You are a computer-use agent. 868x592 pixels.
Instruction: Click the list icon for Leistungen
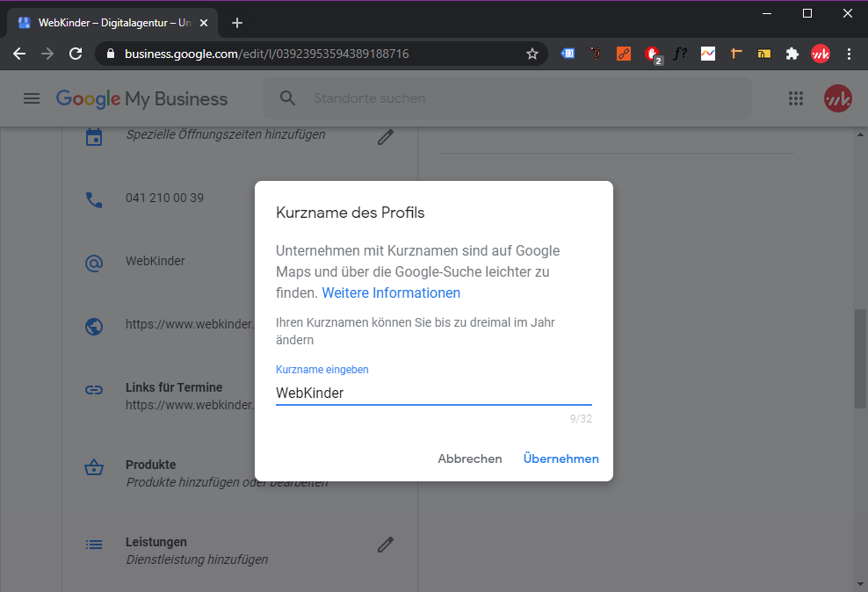tap(94, 545)
